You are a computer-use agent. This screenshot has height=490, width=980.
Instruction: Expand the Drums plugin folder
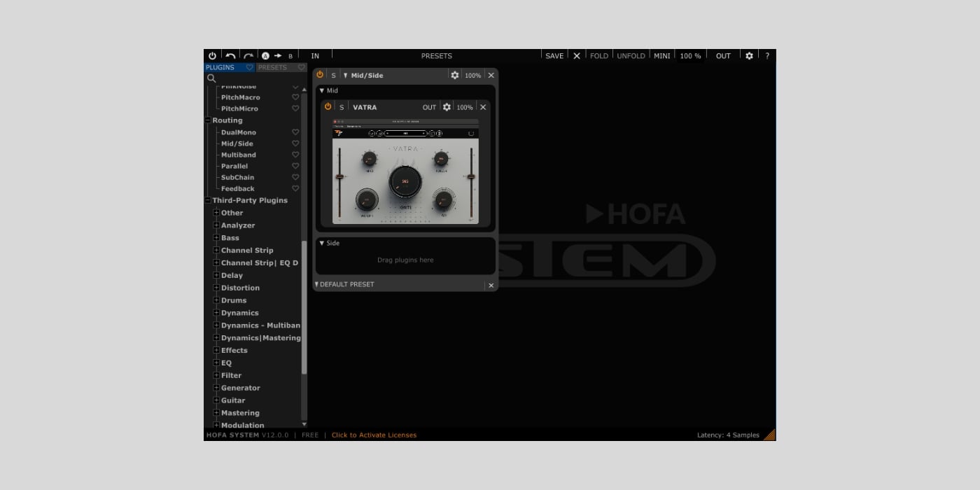click(x=216, y=300)
